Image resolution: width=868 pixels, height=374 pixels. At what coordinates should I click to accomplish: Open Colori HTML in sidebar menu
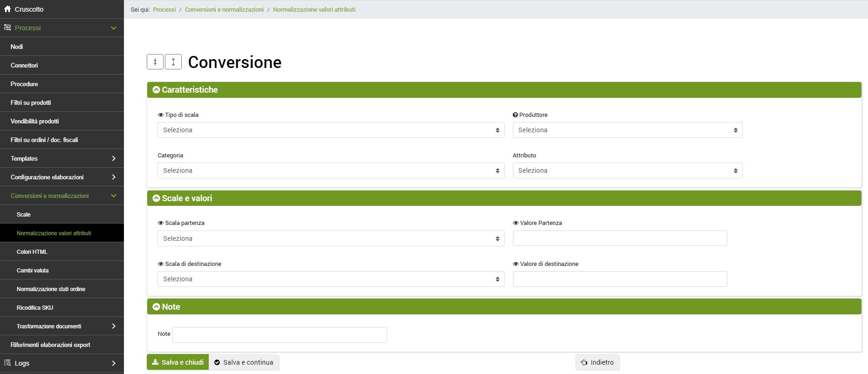point(32,252)
